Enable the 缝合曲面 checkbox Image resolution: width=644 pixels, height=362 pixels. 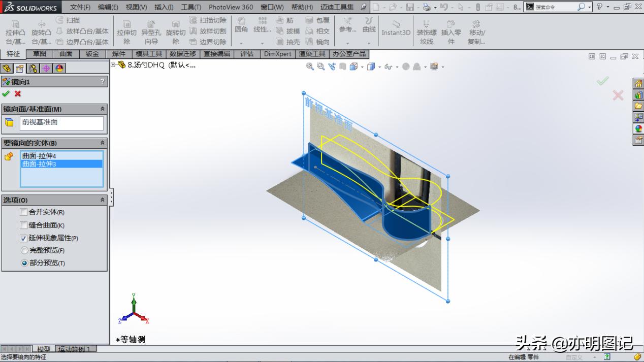pyautogui.click(x=23, y=225)
